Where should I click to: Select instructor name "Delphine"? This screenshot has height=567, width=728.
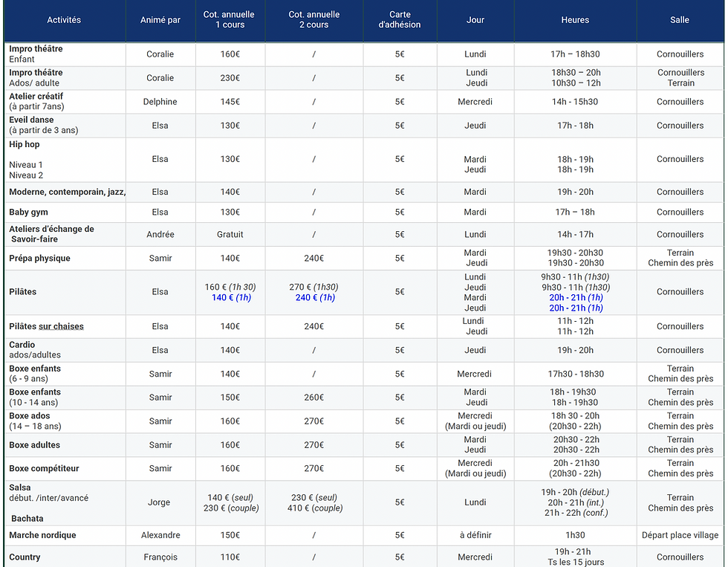coord(160,102)
